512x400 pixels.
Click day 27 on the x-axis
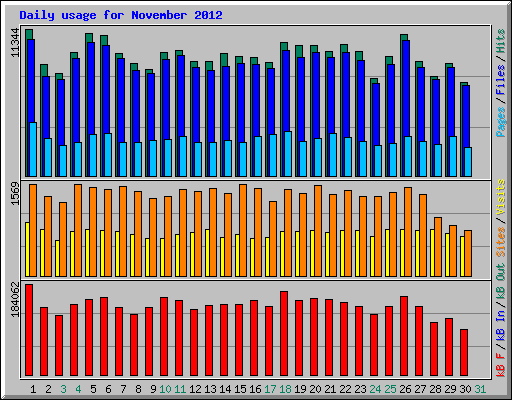pyautogui.click(x=420, y=389)
